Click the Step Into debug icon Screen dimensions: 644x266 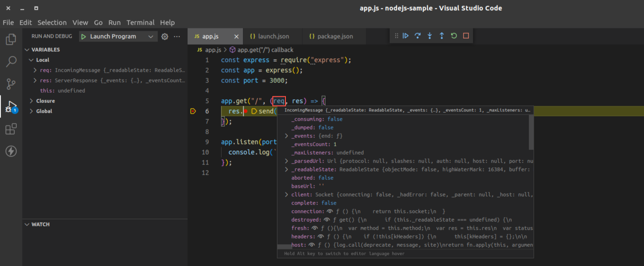pyautogui.click(x=430, y=36)
